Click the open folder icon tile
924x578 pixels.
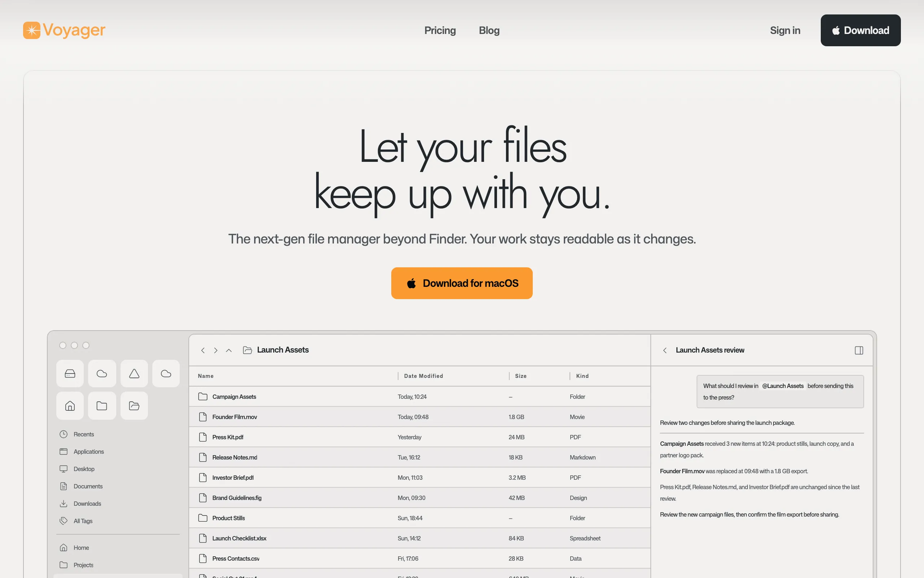134,406
